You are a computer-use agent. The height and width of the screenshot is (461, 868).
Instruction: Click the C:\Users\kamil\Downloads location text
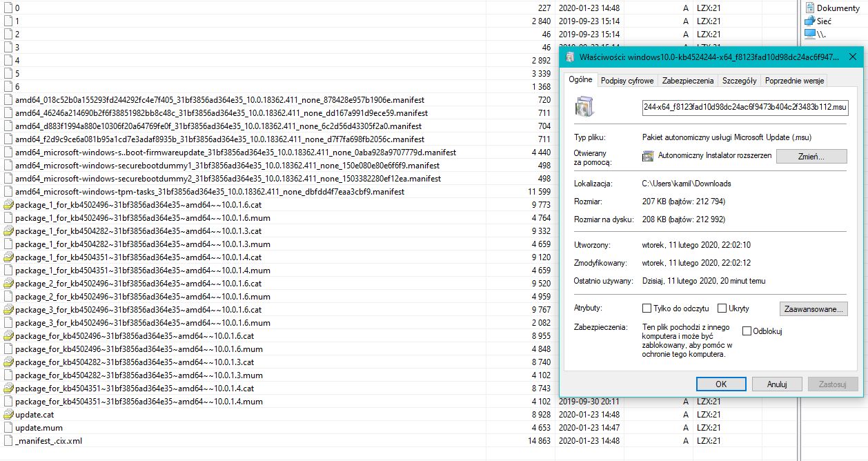[x=687, y=184]
